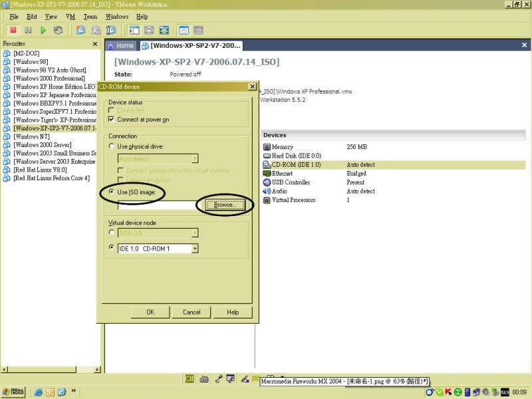
Task: Select the Use physical drive radio button
Action: click(111, 146)
